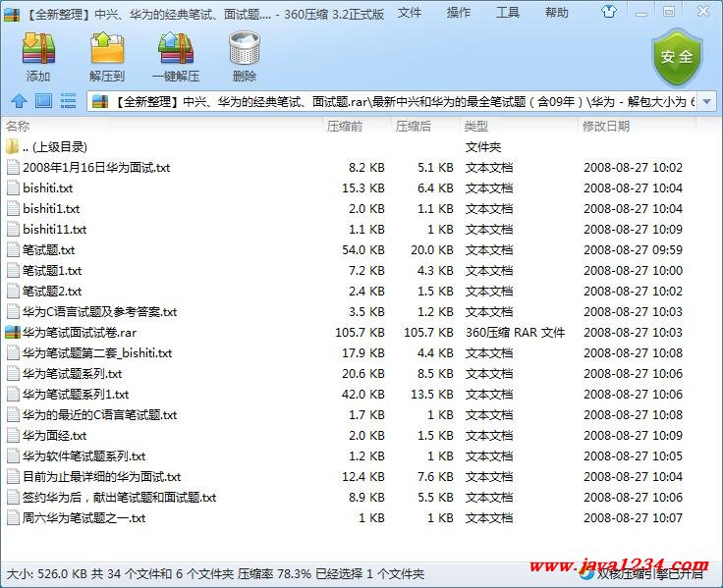Select 华为的最近的C语言笔试题.txt
The width and height of the screenshot is (723, 588).
(99, 414)
